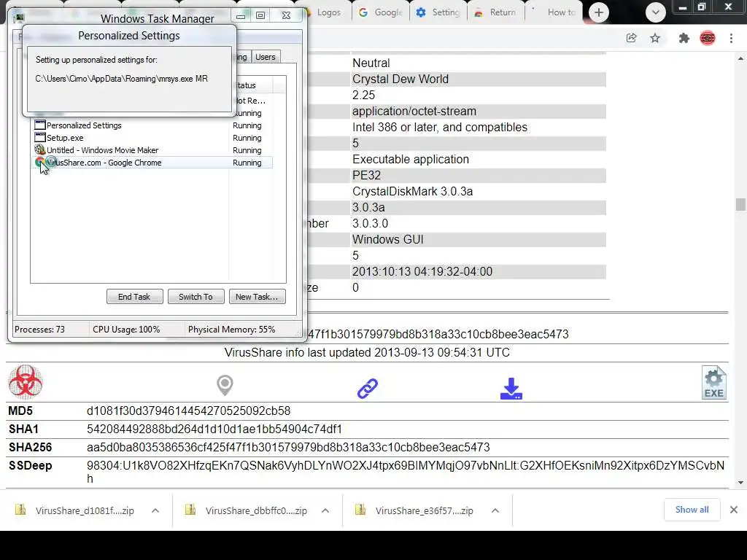Open the Chrome extensions puzzle icon

click(684, 38)
